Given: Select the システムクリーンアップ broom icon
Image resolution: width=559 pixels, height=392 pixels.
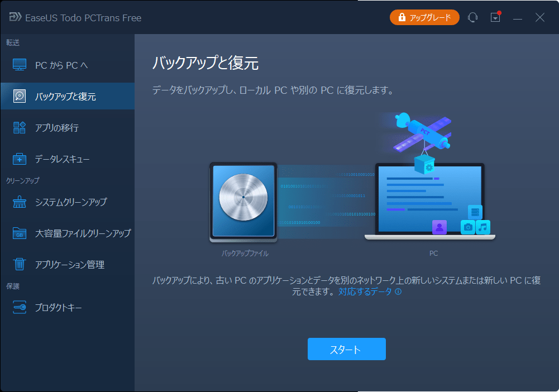Looking at the screenshot, I should pos(19,202).
